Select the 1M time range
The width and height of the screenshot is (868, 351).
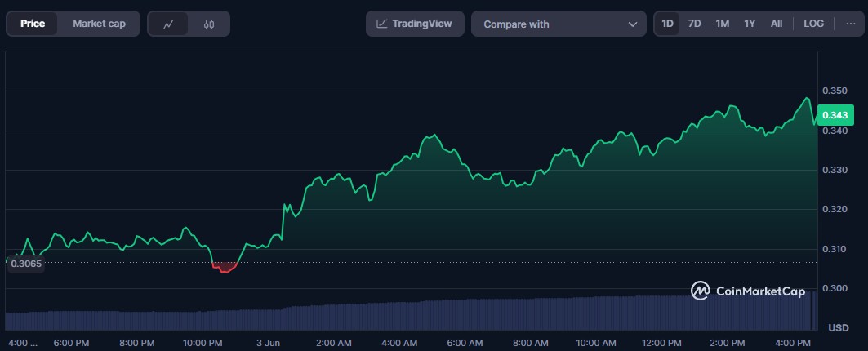click(x=722, y=24)
